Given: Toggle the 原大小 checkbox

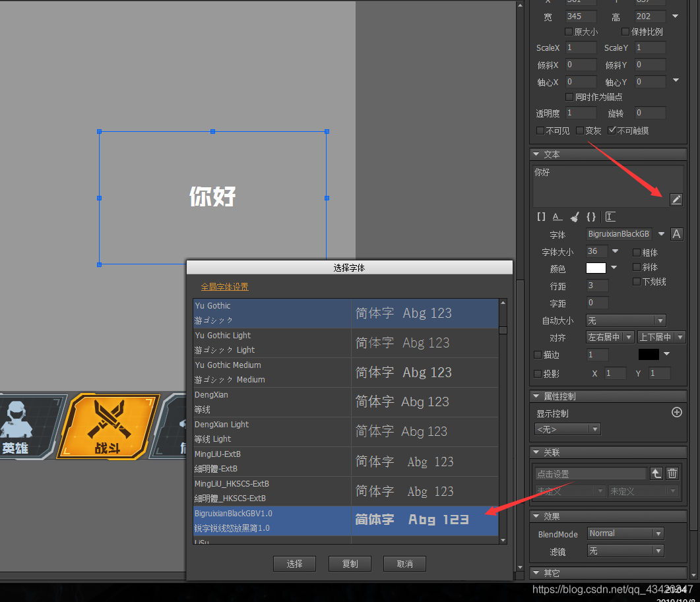Looking at the screenshot, I should pyautogui.click(x=569, y=32).
